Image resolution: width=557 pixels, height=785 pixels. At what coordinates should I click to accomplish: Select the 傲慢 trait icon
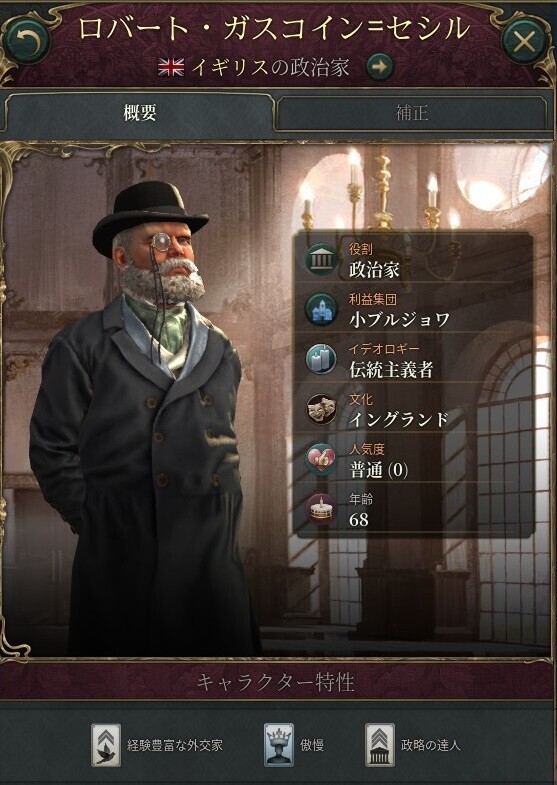point(279,745)
